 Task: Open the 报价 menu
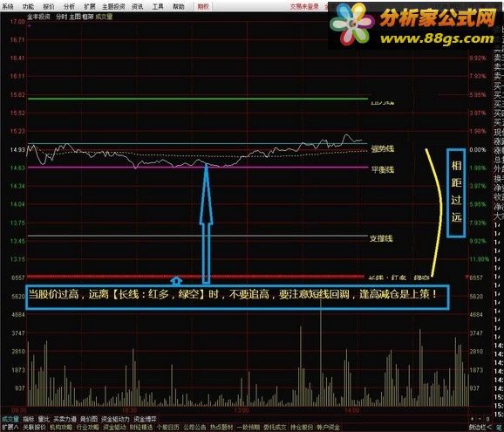pyautogui.click(x=49, y=6)
